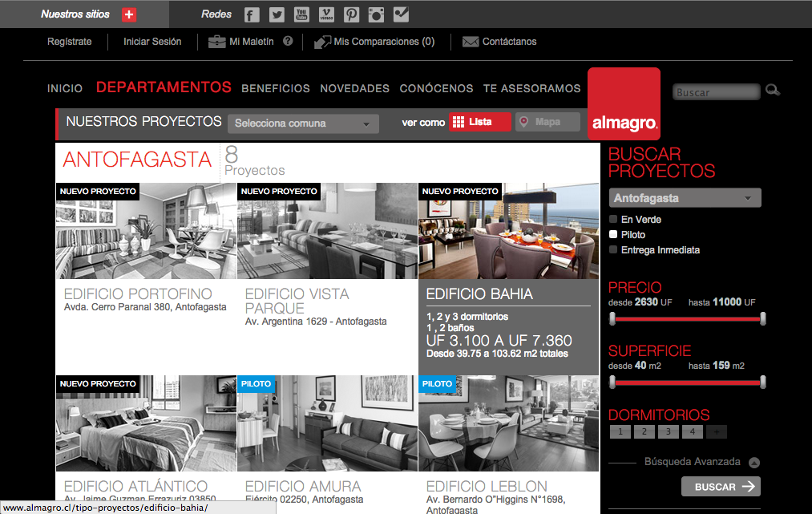Click the almagro red logo
Screen dimensions: 812x514
click(624, 103)
